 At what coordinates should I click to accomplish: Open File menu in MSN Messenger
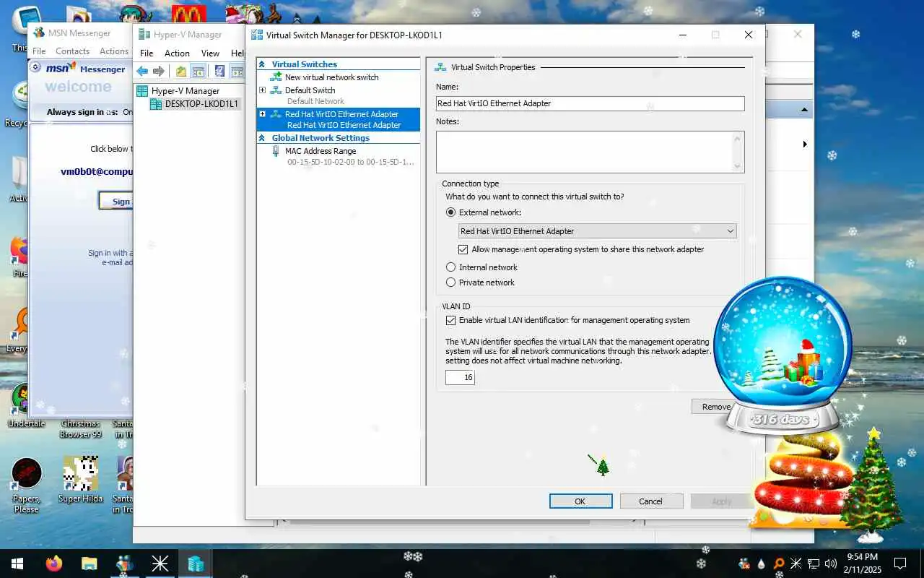(39, 51)
